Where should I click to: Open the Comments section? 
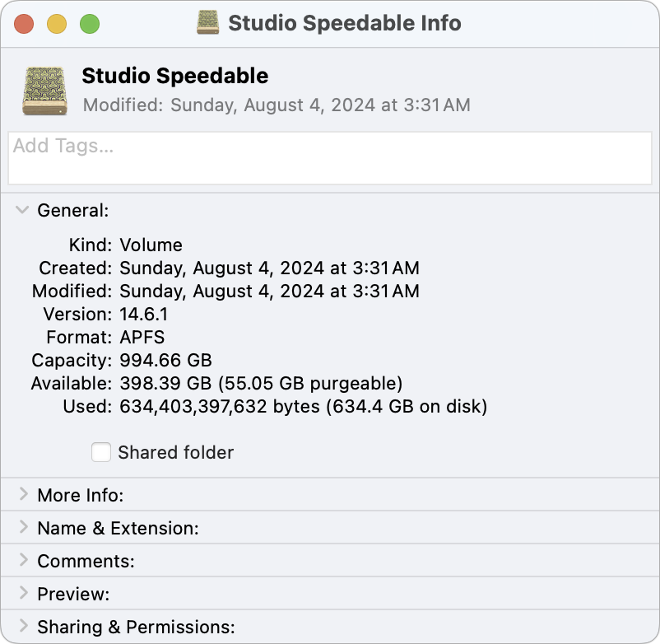pos(22,561)
